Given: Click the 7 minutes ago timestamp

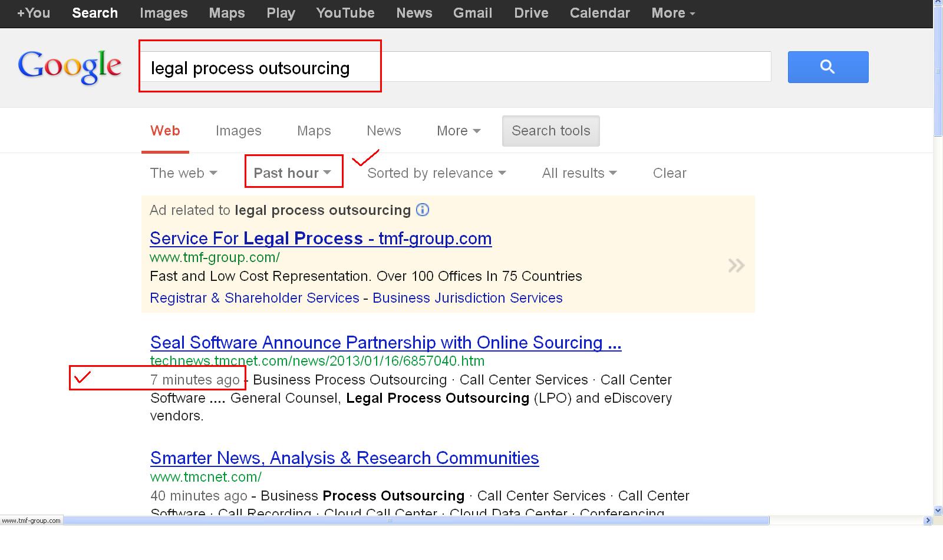Looking at the screenshot, I should click(195, 380).
